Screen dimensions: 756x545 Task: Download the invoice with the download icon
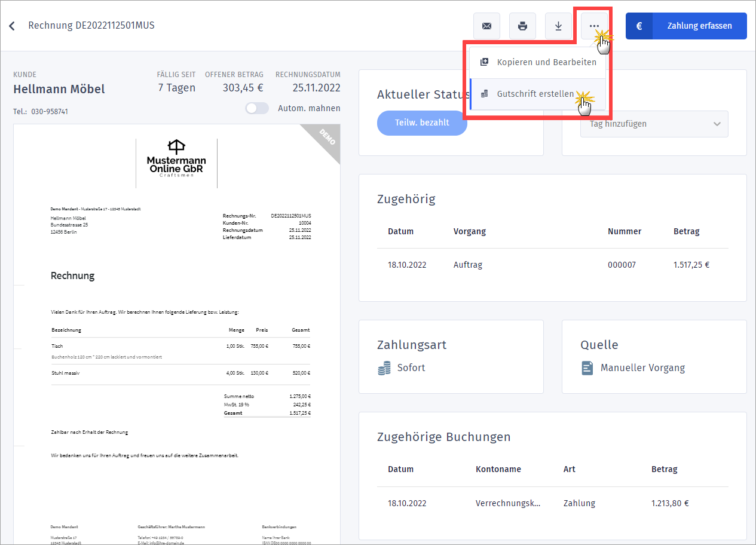click(558, 26)
